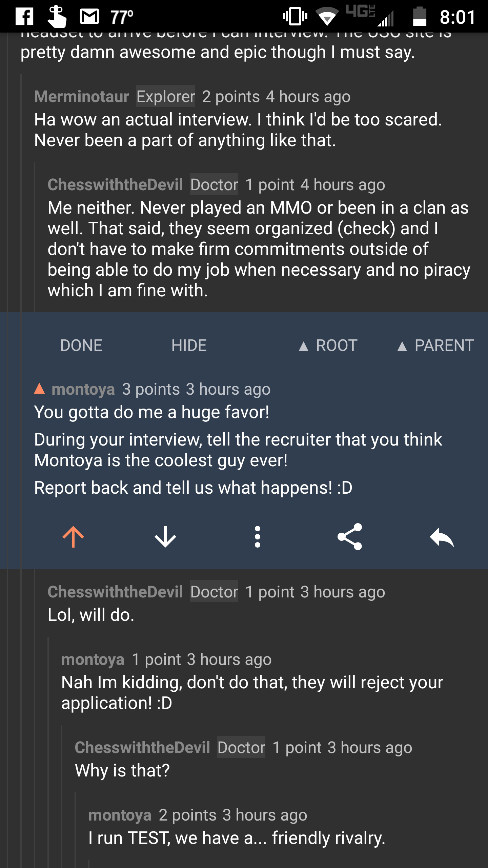Reply to montoya's comment with arrow icon
This screenshot has width=488, height=868.
pos(442,537)
